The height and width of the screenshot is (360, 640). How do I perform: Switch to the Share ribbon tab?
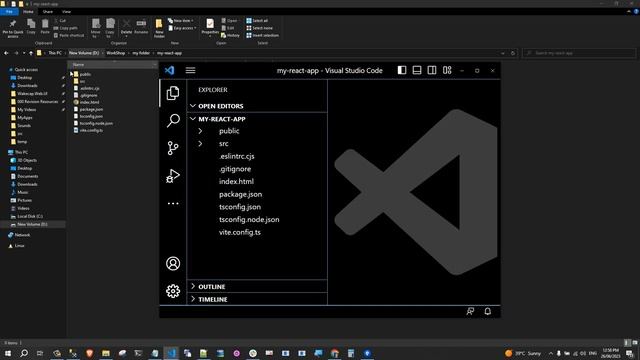(48, 12)
